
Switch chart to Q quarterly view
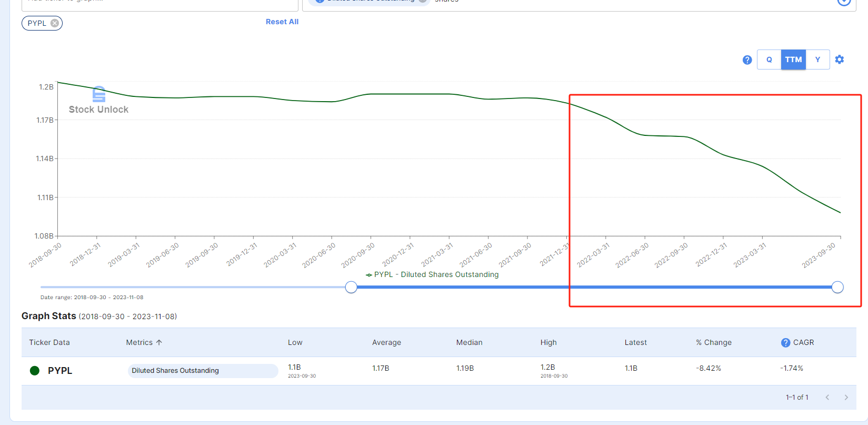pyautogui.click(x=769, y=60)
